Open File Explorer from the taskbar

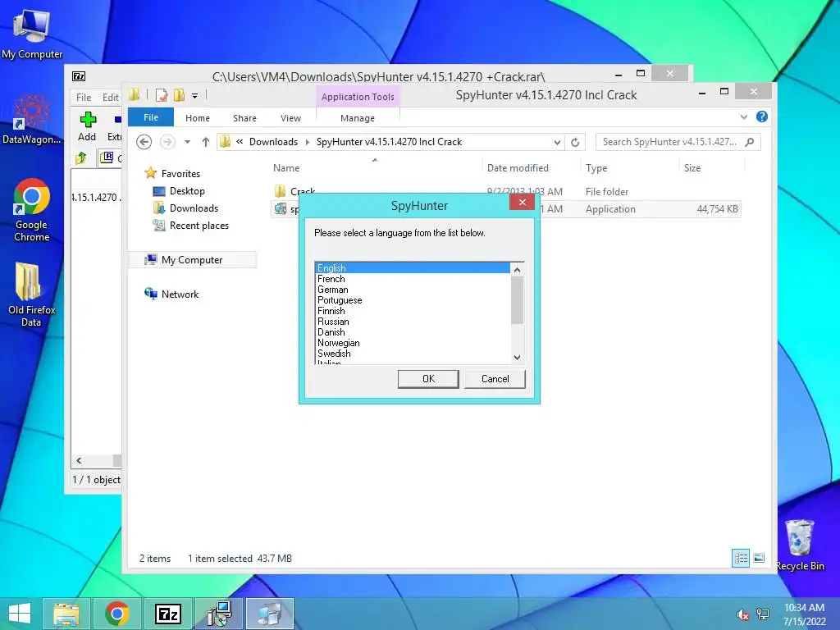(66, 614)
